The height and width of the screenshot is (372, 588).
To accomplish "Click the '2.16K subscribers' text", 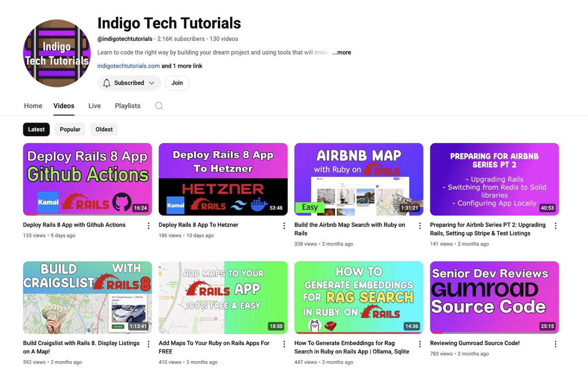I will (x=181, y=39).
